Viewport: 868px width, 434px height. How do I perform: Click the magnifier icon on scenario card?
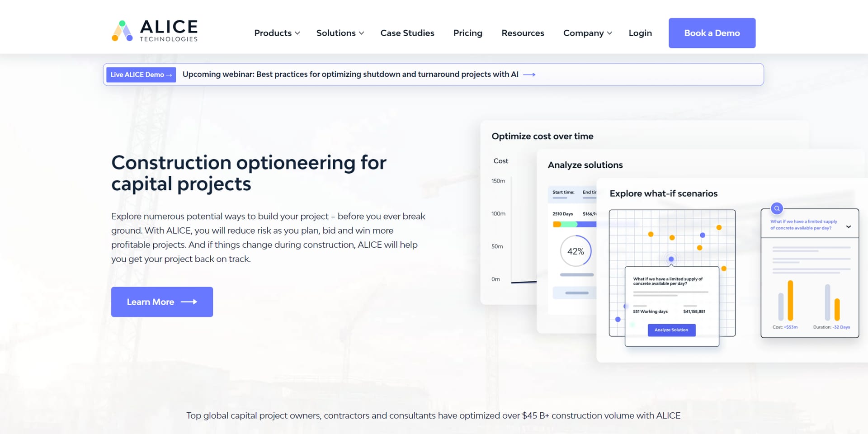(777, 208)
